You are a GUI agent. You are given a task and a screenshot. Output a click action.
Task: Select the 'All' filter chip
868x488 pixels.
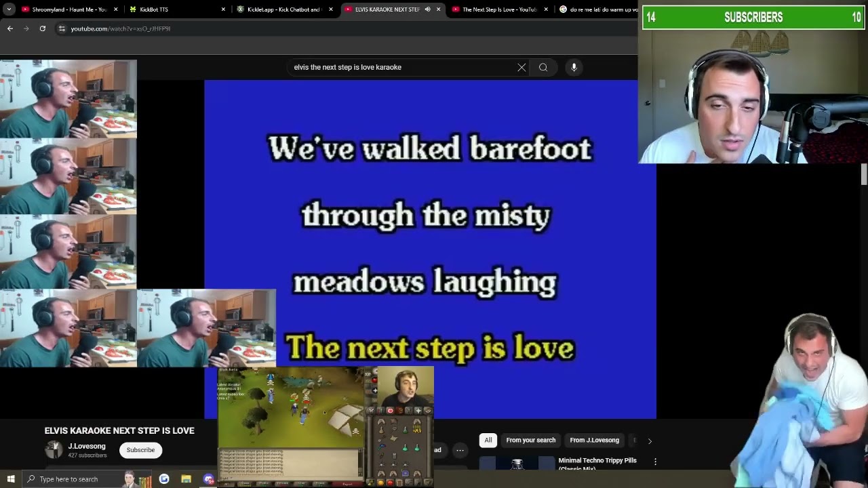(x=488, y=441)
